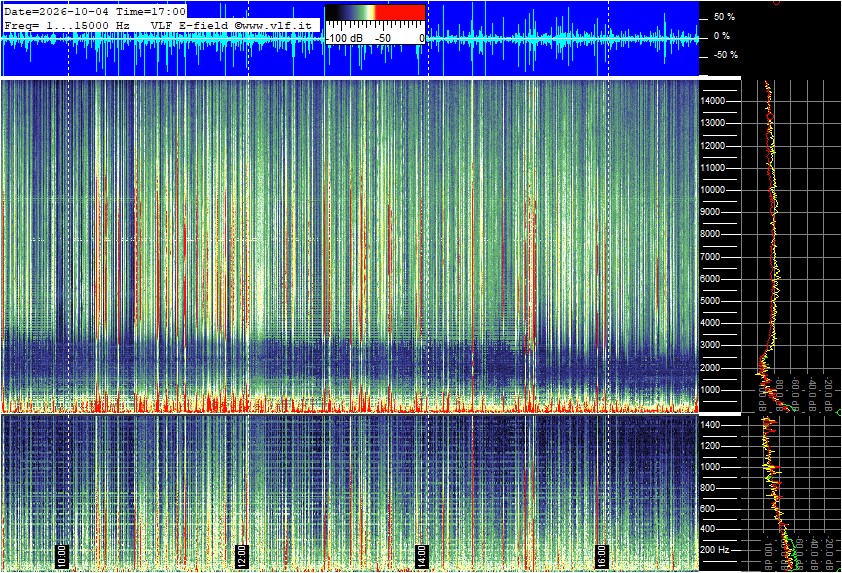Select the 14:00 time marker label
The width and height of the screenshot is (842, 573).
pos(422,556)
